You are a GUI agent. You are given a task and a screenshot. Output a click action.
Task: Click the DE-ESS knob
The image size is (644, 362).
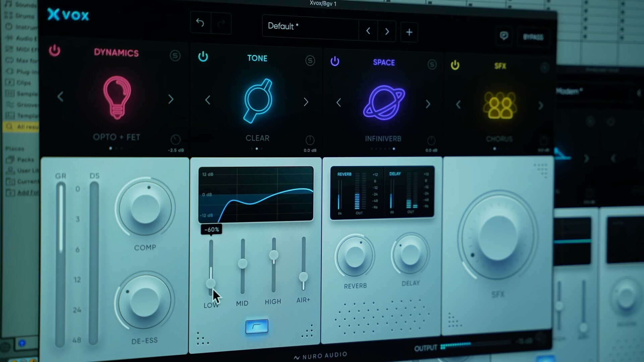pos(145,301)
